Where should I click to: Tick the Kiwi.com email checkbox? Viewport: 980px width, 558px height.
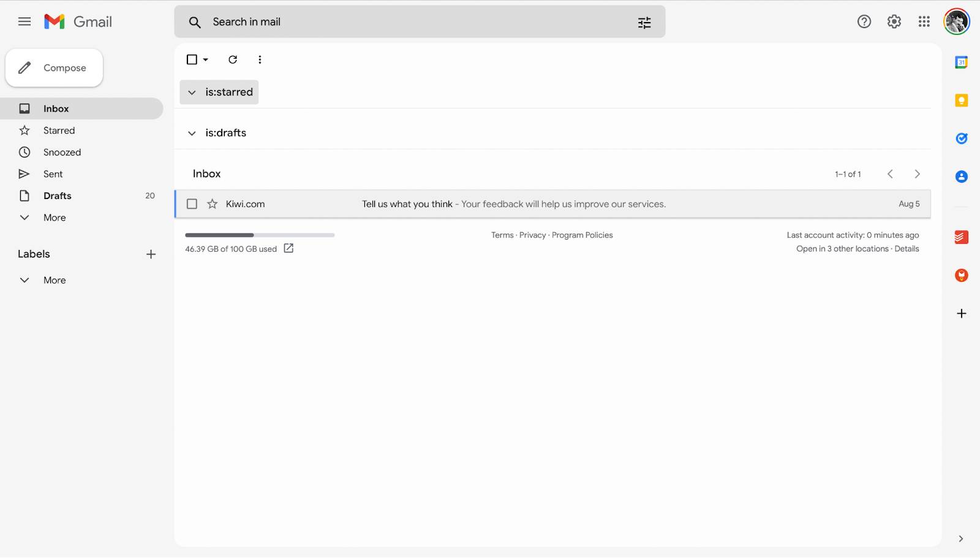[192, 204]
